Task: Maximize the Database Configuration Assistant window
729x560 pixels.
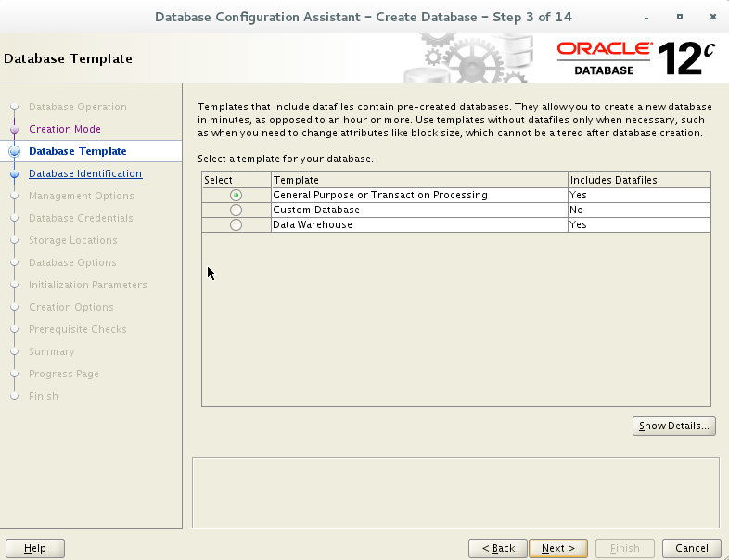Action: point(680,17)
